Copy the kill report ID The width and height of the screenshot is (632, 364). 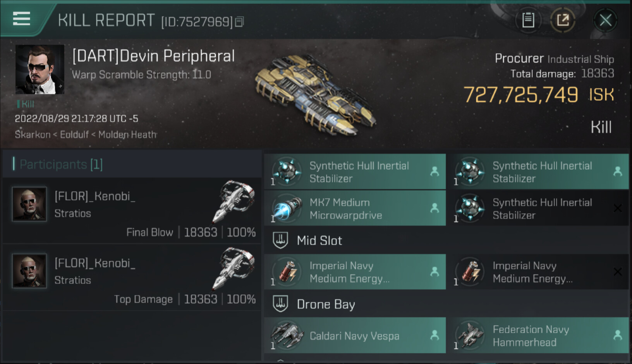point(240,22)
